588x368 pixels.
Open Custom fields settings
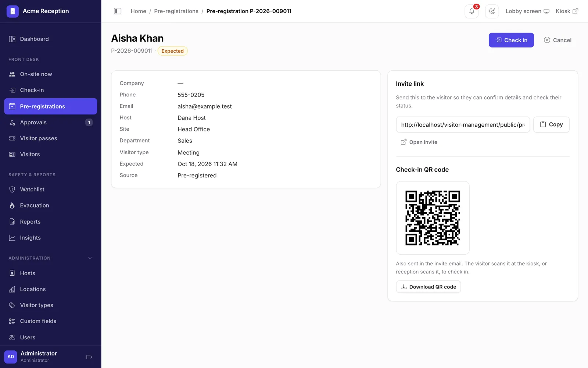[51, 321]
